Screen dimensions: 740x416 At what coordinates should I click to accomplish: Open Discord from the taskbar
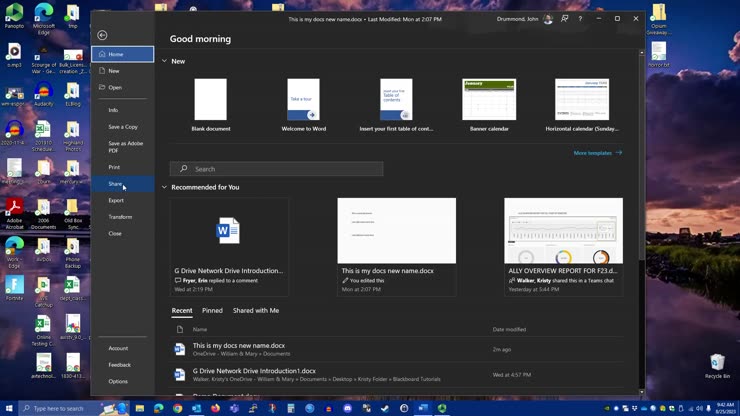point(347,408)
